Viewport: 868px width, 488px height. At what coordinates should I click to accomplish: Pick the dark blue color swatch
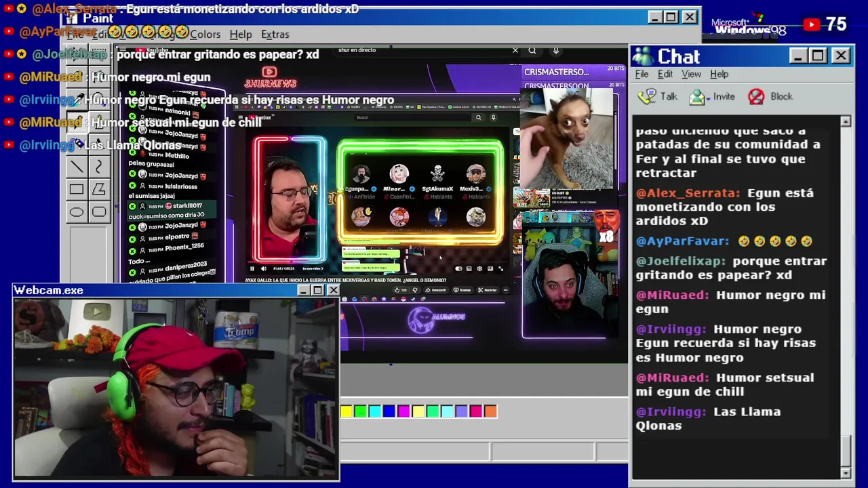[389, 411]
